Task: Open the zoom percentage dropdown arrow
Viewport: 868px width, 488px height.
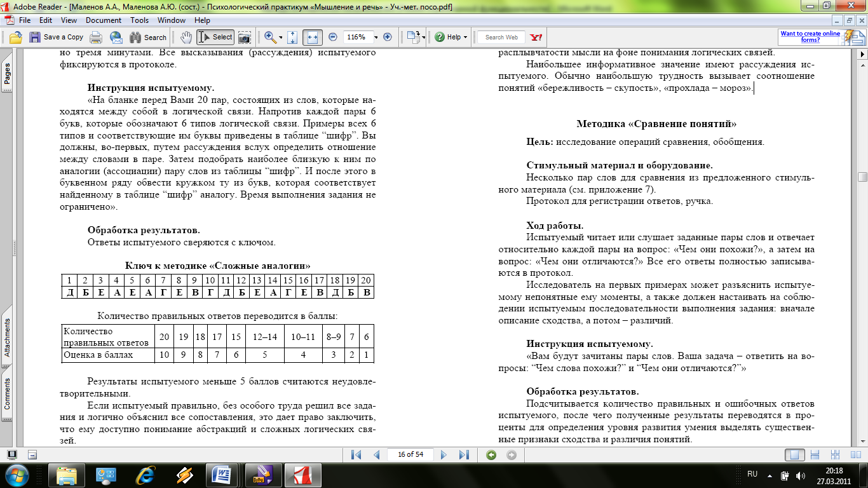Action: pos(376,37)
